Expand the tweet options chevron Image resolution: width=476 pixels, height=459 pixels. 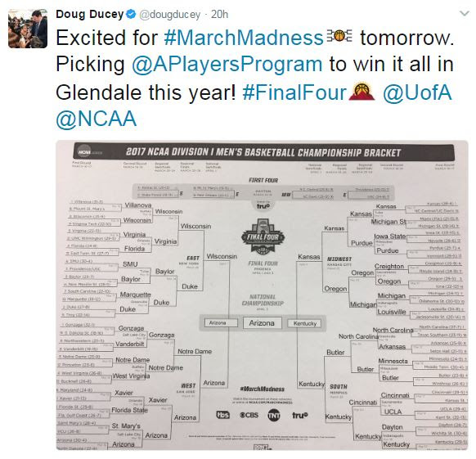click(465, 14)
